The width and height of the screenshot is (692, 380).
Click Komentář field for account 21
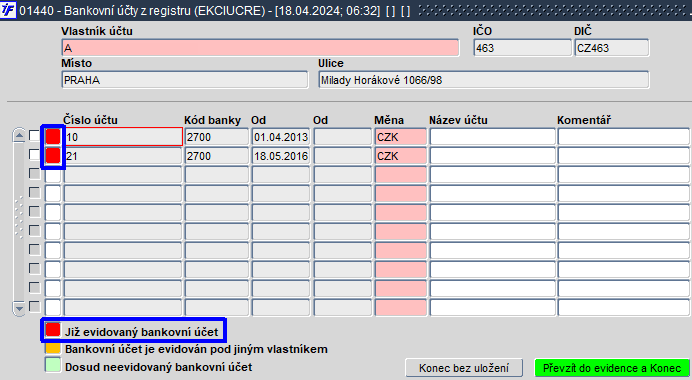pyautogui.click(x=624, y=156)
